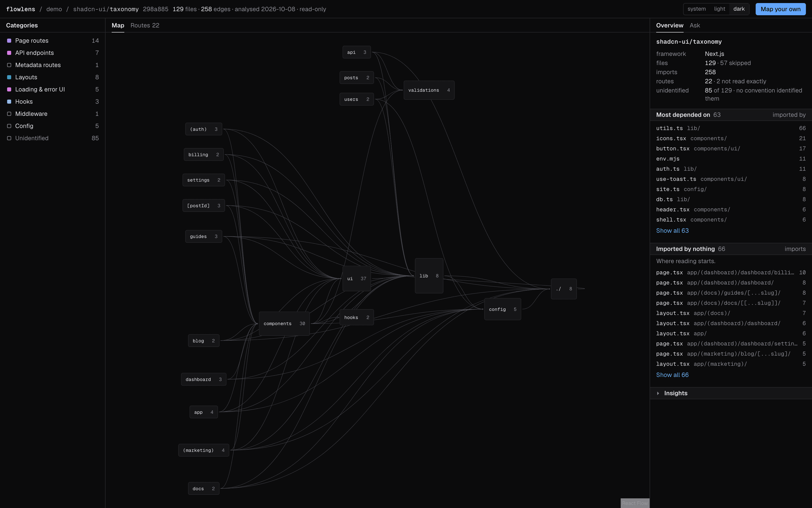This screenshot has height=508, width=812.
Task: Click utils.ts in Most depended on list
Action: (x=731, y=128)
